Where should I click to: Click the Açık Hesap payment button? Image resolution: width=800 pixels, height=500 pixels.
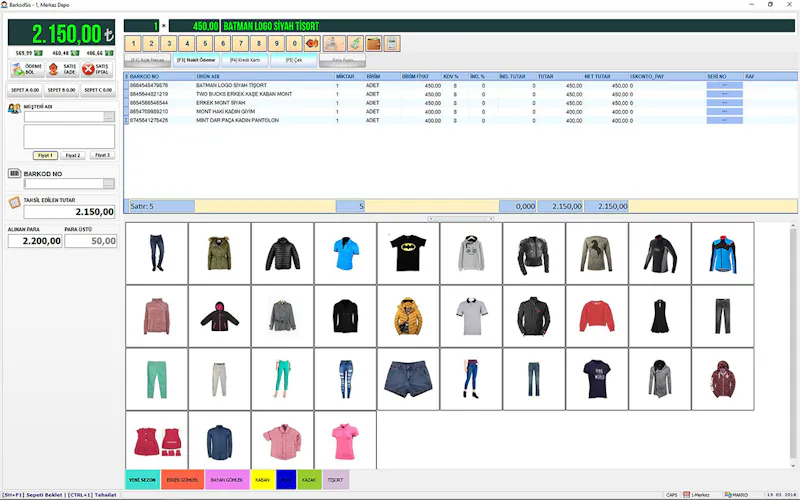point(147,60)
